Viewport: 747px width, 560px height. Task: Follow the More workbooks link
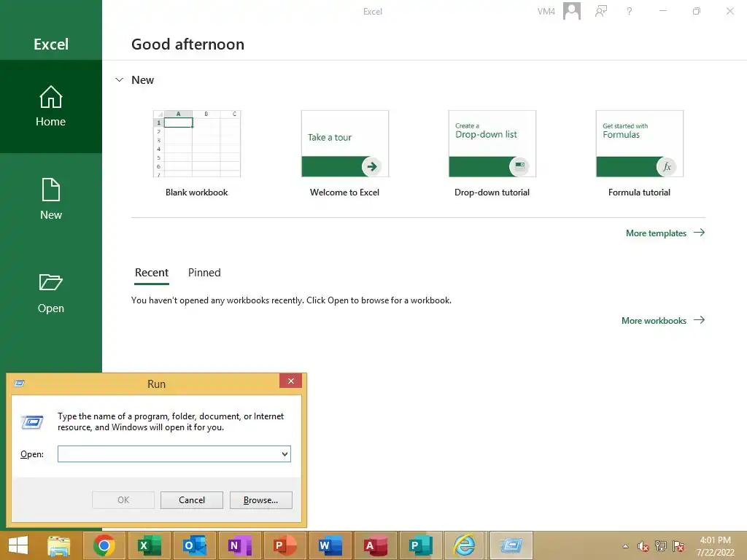662,321
